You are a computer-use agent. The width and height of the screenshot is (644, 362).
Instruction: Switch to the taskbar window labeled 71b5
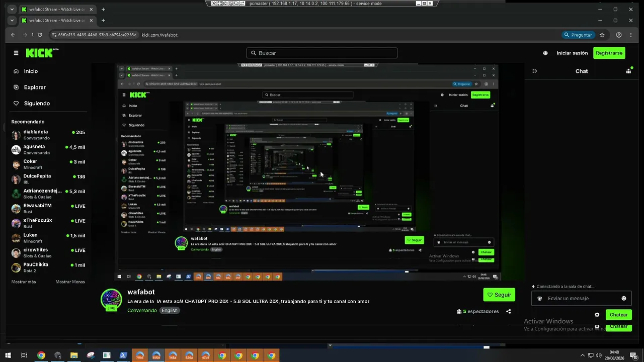pyautogui.click(x=140, y=355)
